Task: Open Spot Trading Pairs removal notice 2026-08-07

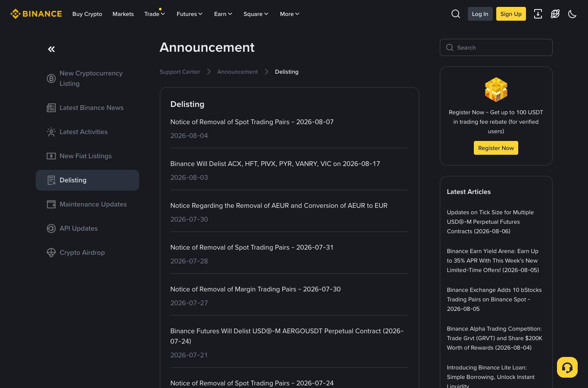Action: [x=252, y=122]
